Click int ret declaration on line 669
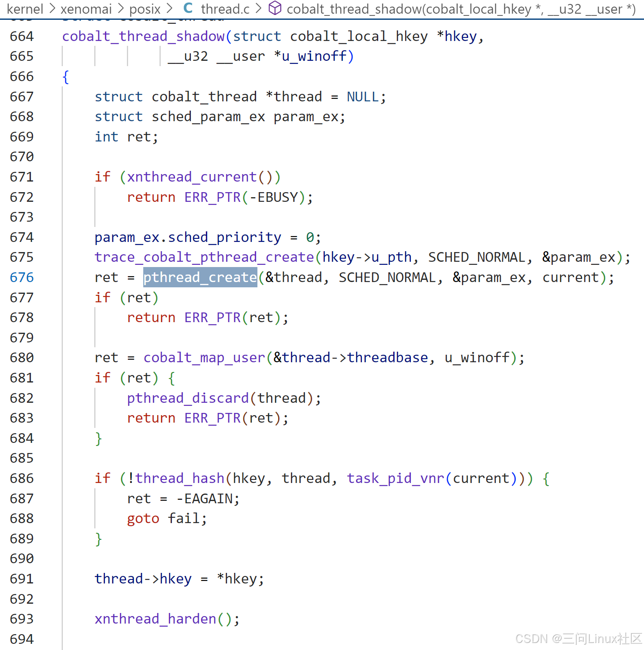644x650 pixels. coord(123,137)
